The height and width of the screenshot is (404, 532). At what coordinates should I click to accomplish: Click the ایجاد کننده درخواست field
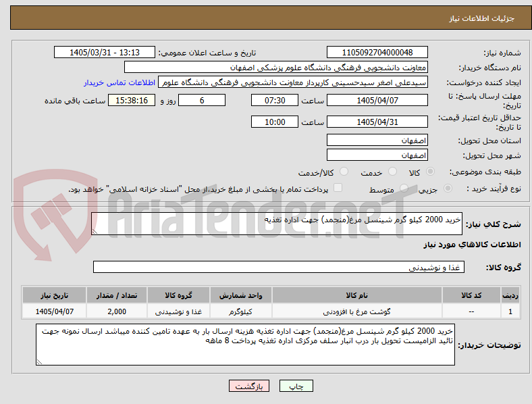(x=293, y=82)
